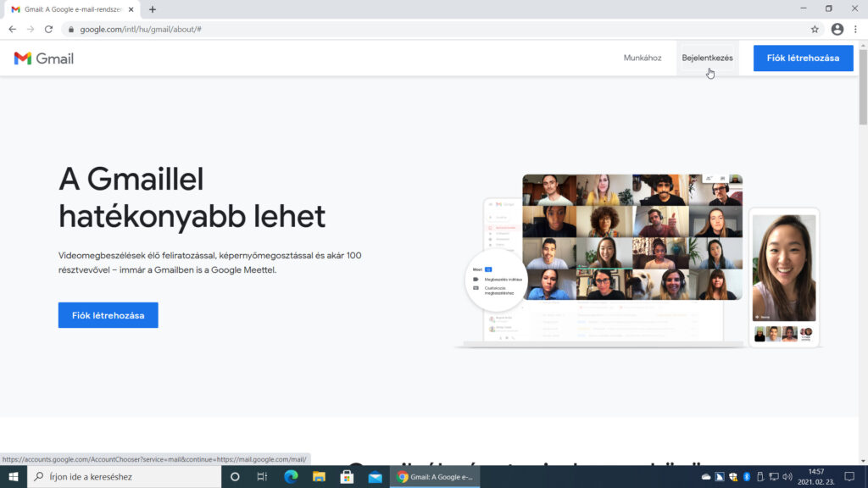Click the video meeting grid image

[x=632, y=237]
